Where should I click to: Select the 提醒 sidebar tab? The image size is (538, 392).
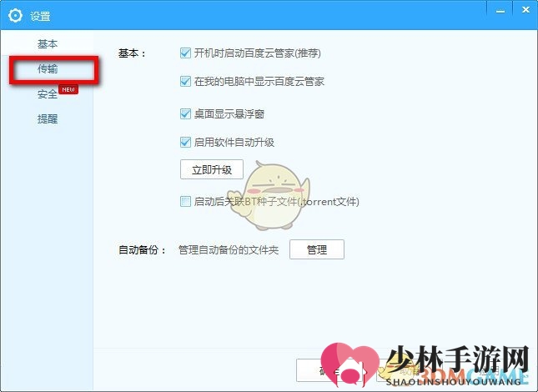click(x=48, y=119)
